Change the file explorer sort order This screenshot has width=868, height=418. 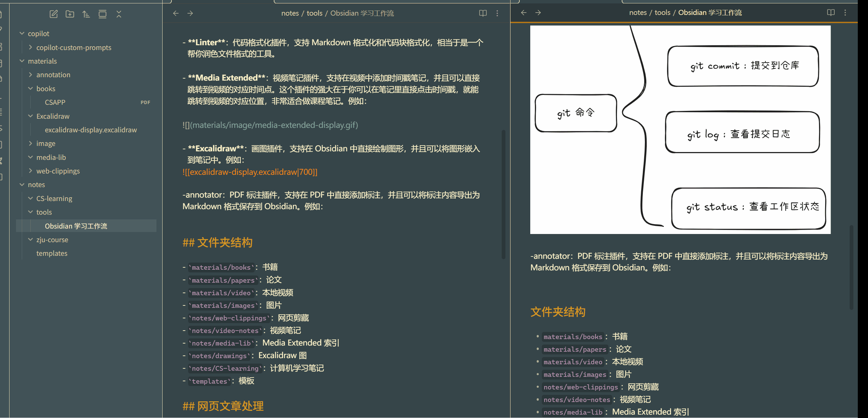[x=86, y=14]
